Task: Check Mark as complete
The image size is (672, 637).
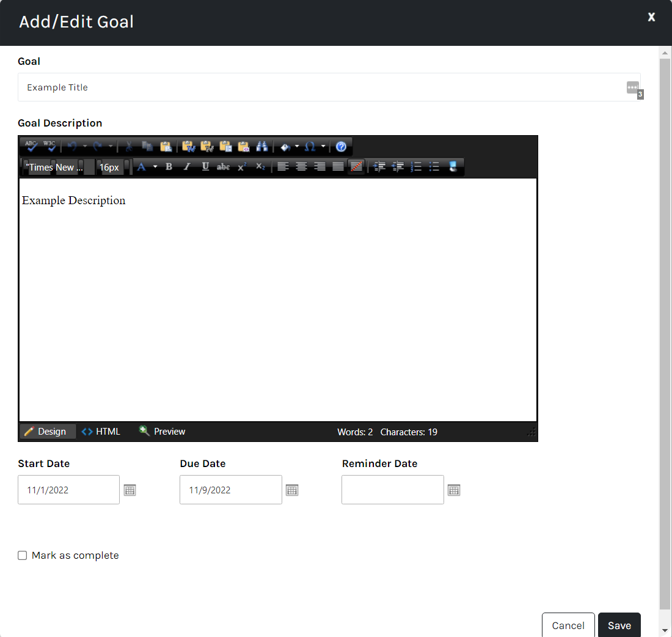Action: point(22,556)
